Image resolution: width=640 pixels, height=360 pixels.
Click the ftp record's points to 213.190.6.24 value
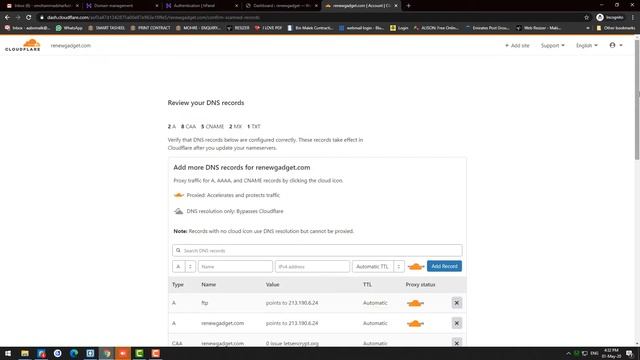[x=292, y=303]
